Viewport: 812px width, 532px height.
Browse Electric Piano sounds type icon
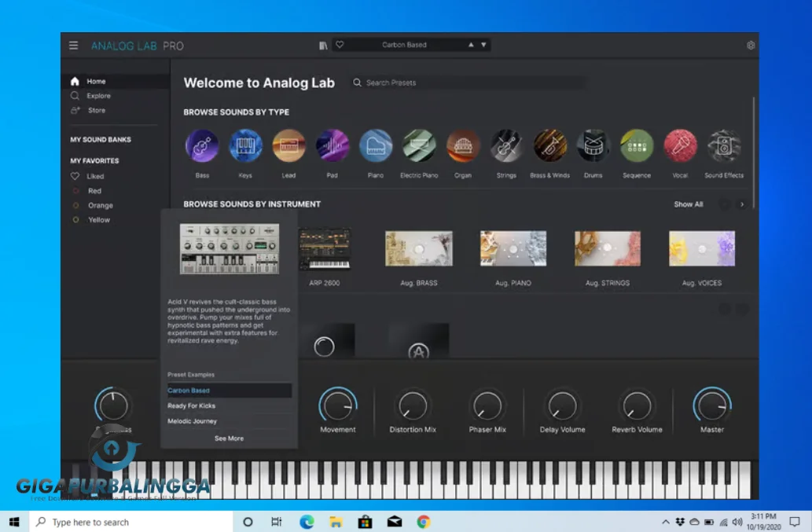420,146
